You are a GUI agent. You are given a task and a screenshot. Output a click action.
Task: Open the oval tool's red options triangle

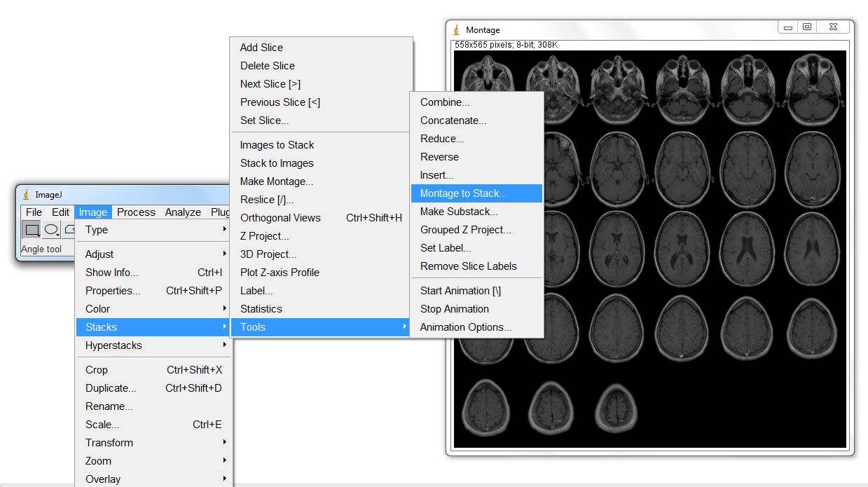(x=56, y=234)
